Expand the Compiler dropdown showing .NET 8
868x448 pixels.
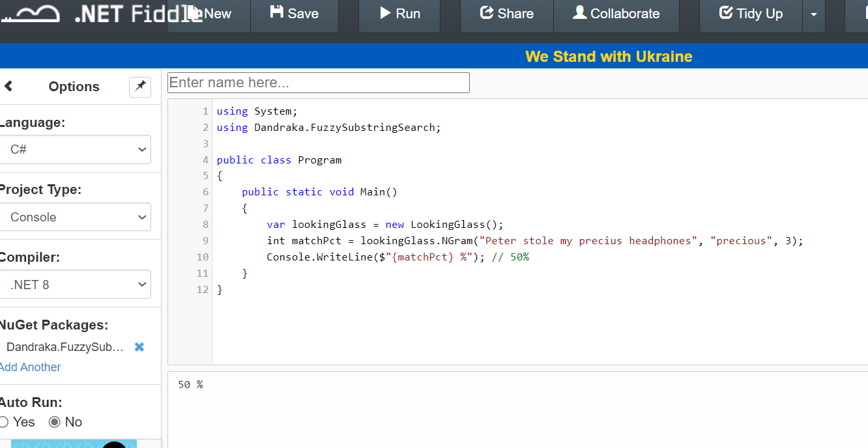76,285
